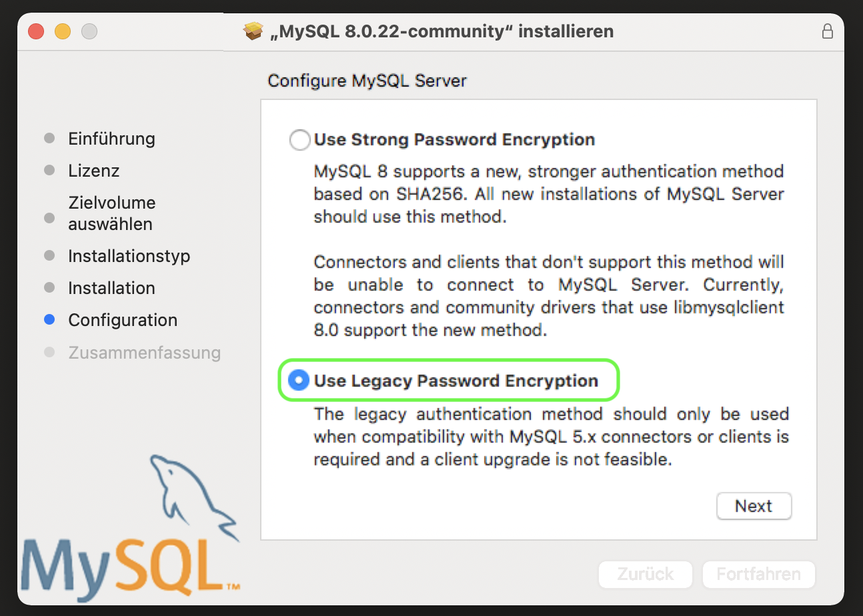The height and width of the screenshot is (616, 863).
Task: Open the Lizenz step in sidebar
Action: pos(93,171)
